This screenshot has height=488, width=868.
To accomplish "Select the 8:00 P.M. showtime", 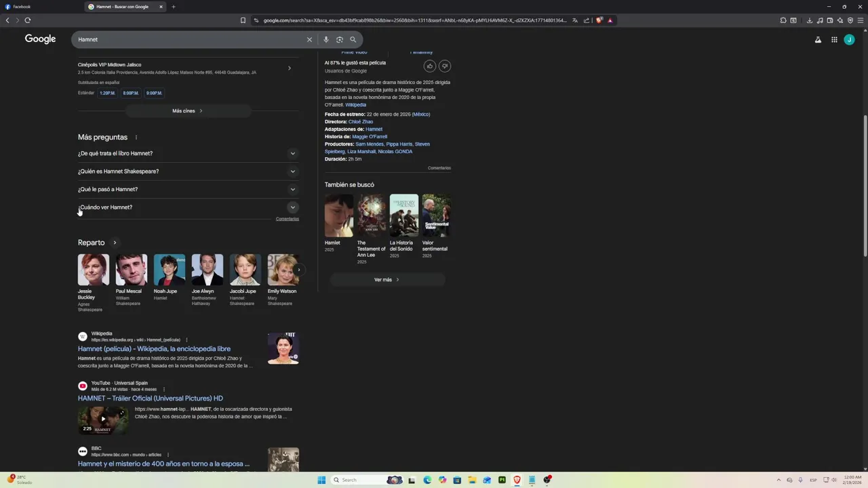I will point(131,93).
